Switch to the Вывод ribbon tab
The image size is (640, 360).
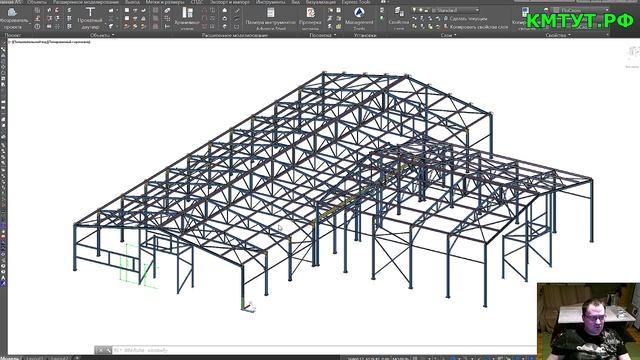pyautogui.click(x=132, y=2)
